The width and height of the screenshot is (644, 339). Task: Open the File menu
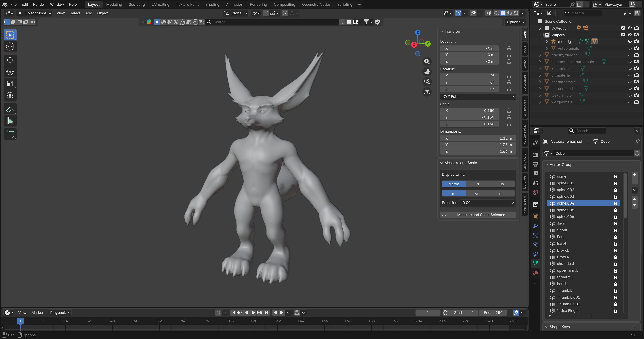(13, 5)
